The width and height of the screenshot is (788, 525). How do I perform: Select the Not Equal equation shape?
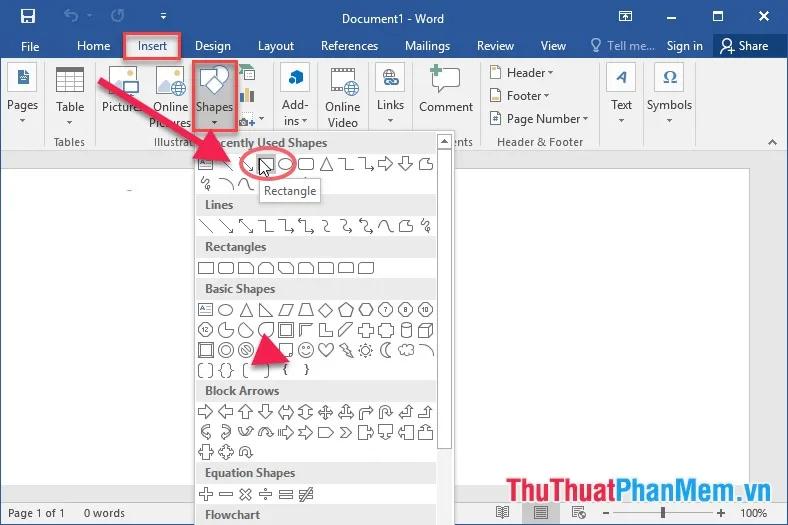coord(306,494)
